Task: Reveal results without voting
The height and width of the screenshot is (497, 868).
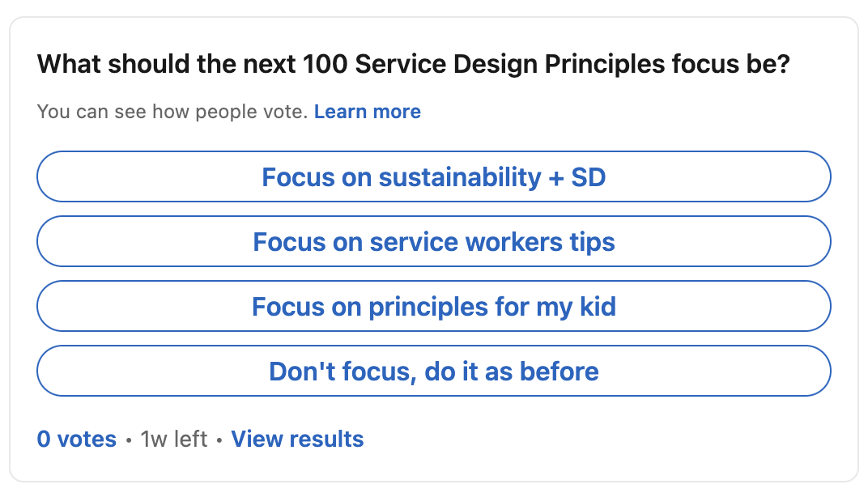Action: (297, 440)
